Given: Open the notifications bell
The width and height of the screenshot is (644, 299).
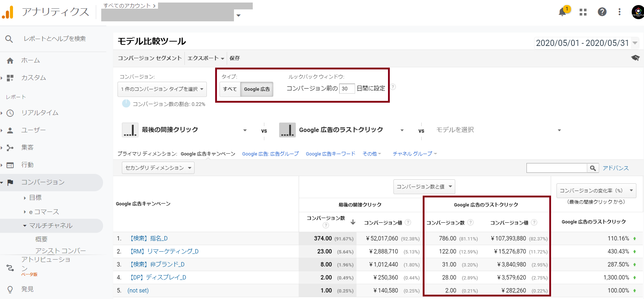Looking at the screenshot, I should click(562, 12).
